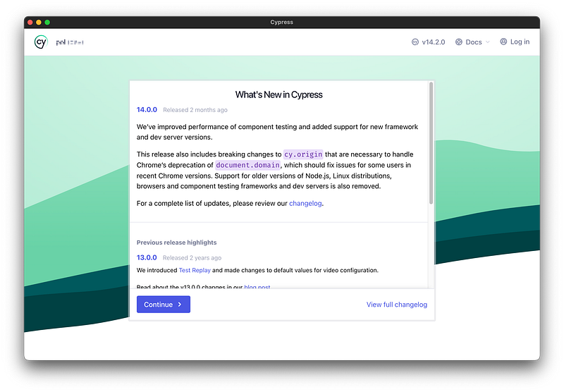Viewport: 564px width, 392px height.
Task: Open the changelog link in 14.0.0 notes
Action: [305, 204]
